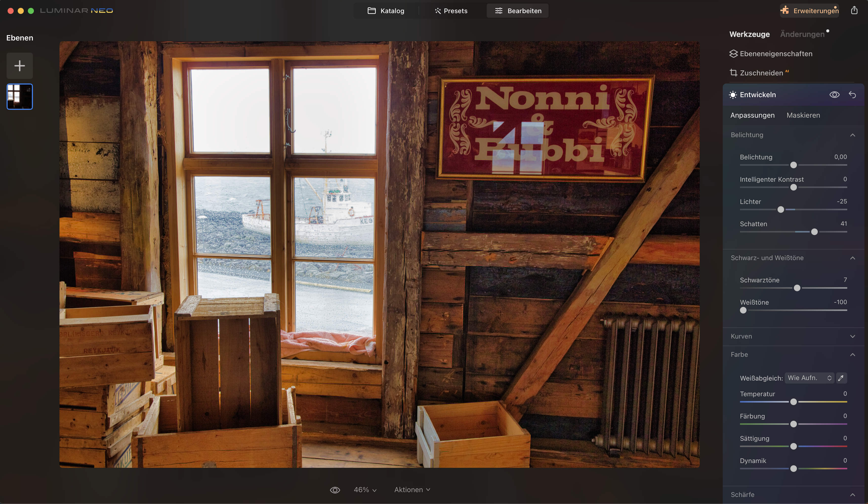The height and width of the screenshot is (504, 868).
Task: Select the Bearbeiten tab
Action: (518, 11)
